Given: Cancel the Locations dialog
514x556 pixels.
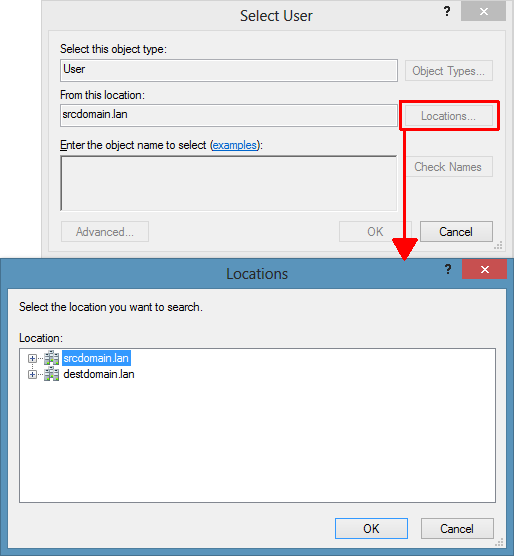Looking at the screenshot, I should 457,529.
